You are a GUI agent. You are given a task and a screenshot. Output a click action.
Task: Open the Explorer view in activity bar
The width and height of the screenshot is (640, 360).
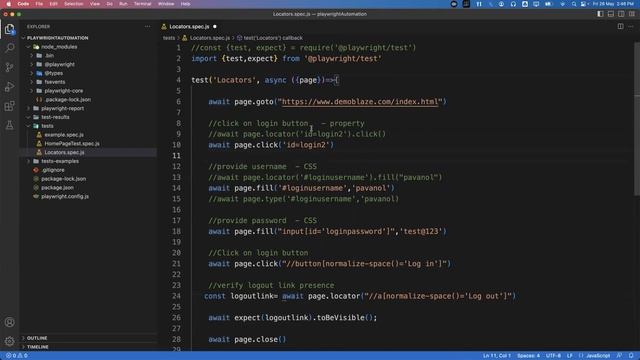9,29
